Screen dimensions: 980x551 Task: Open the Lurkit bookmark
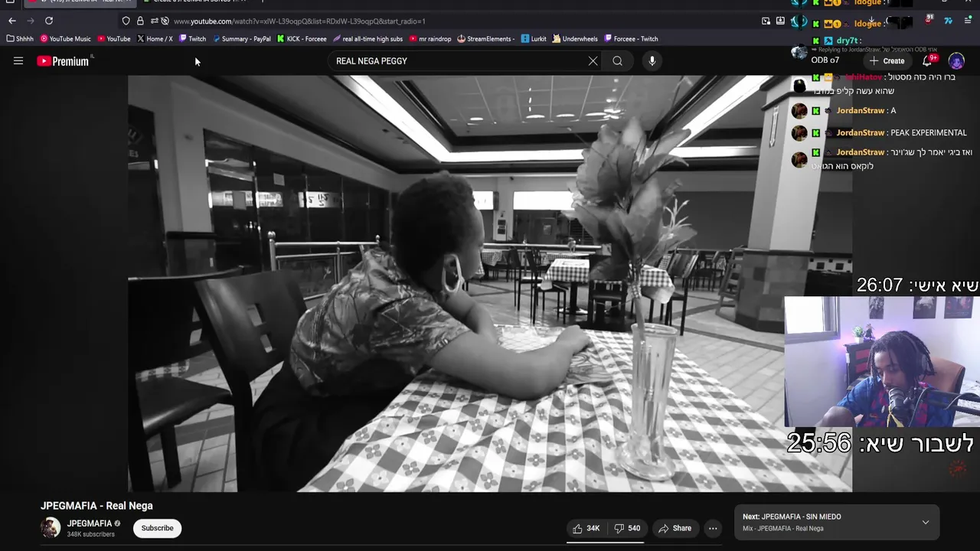click(534, 39)
